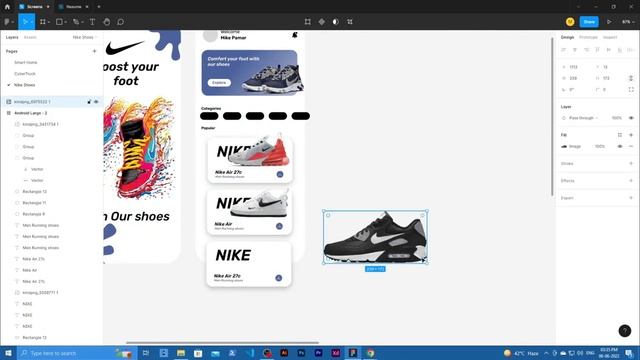Click taskbar search box

point(76,353)
